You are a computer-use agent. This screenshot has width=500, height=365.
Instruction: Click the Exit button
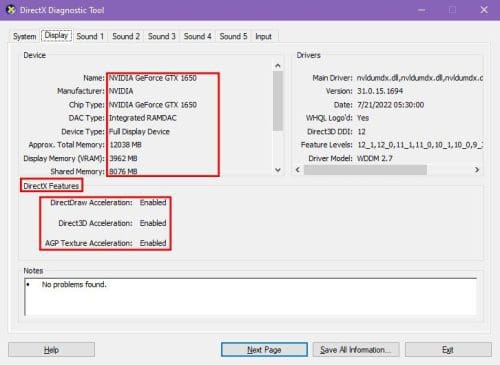pyautogui.click(x=448, y=350)
